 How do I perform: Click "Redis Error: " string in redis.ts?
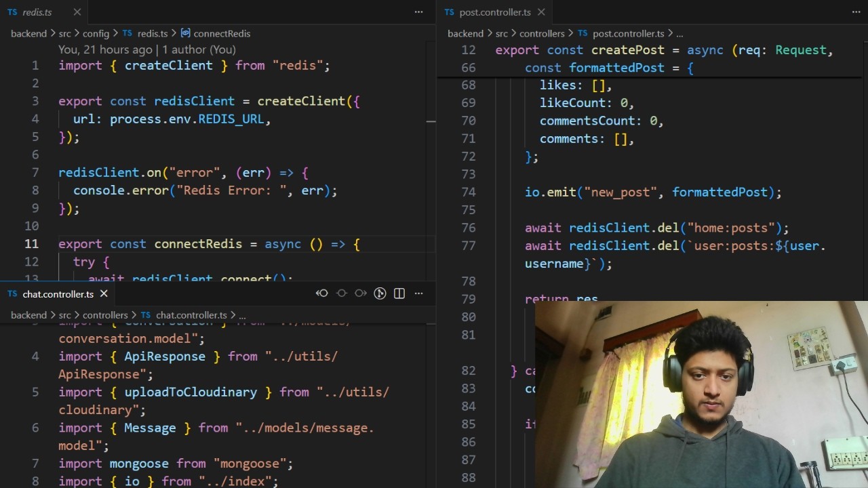click(x=231, y=190)
